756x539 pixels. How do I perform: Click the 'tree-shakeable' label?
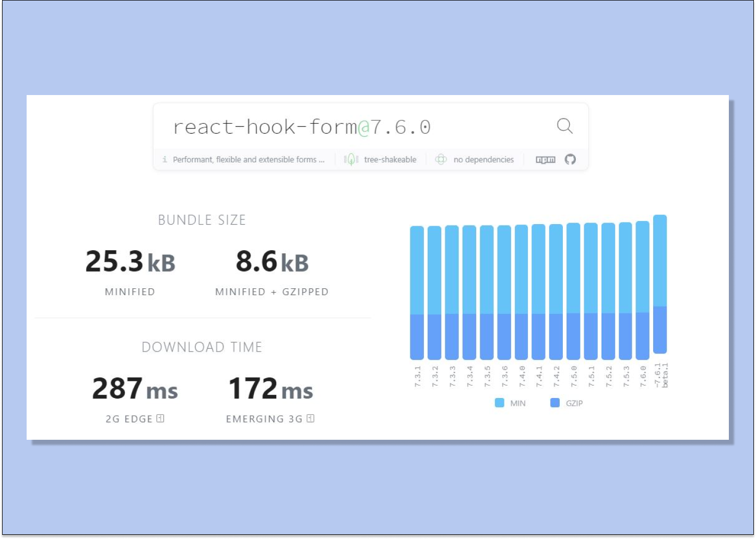(390, 160)
